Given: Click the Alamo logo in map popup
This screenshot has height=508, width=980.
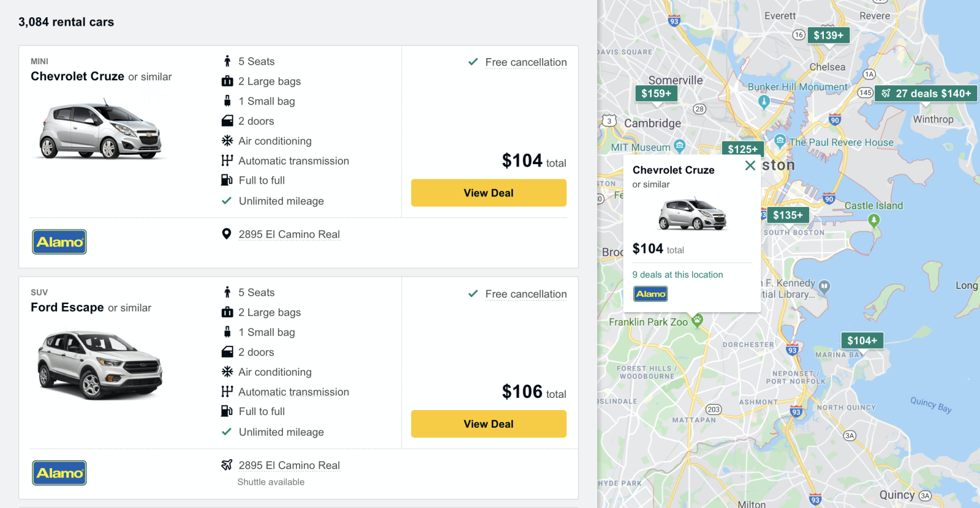Looking at the screenshot, I should [650, 294].
